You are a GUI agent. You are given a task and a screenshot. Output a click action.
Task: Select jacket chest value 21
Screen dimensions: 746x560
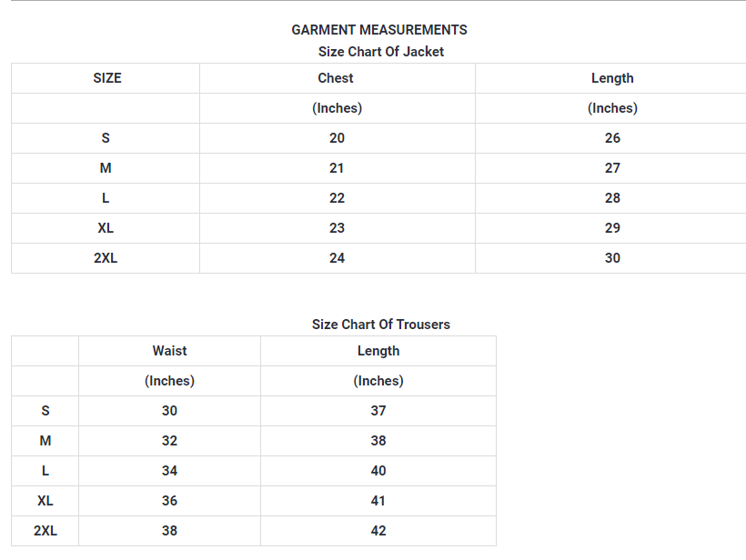point(338,168)
